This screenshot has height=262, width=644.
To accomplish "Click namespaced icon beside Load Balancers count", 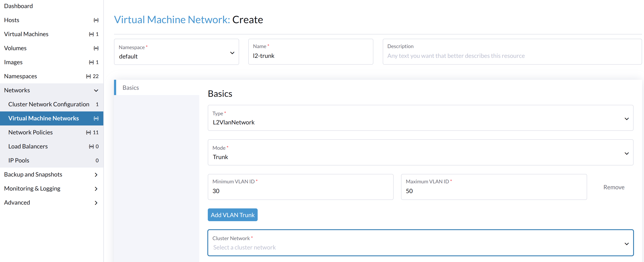I will [91, 147].
